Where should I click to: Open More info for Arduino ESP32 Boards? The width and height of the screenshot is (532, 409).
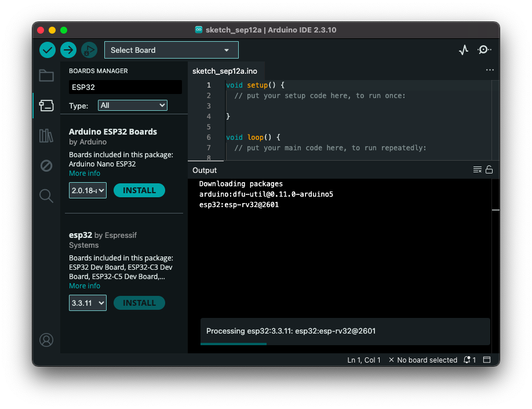pos(85,173)
